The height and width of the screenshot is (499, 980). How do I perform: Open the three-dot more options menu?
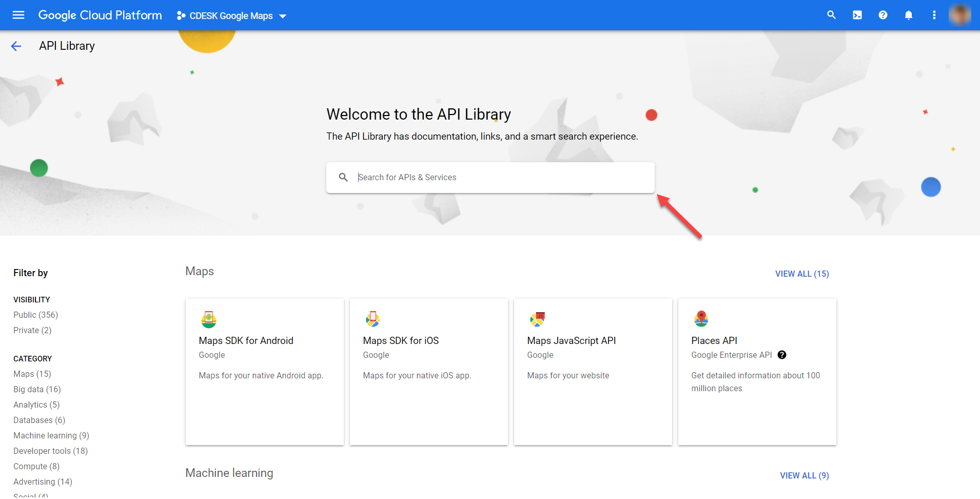pyautogui.click(x=934, y=15)
